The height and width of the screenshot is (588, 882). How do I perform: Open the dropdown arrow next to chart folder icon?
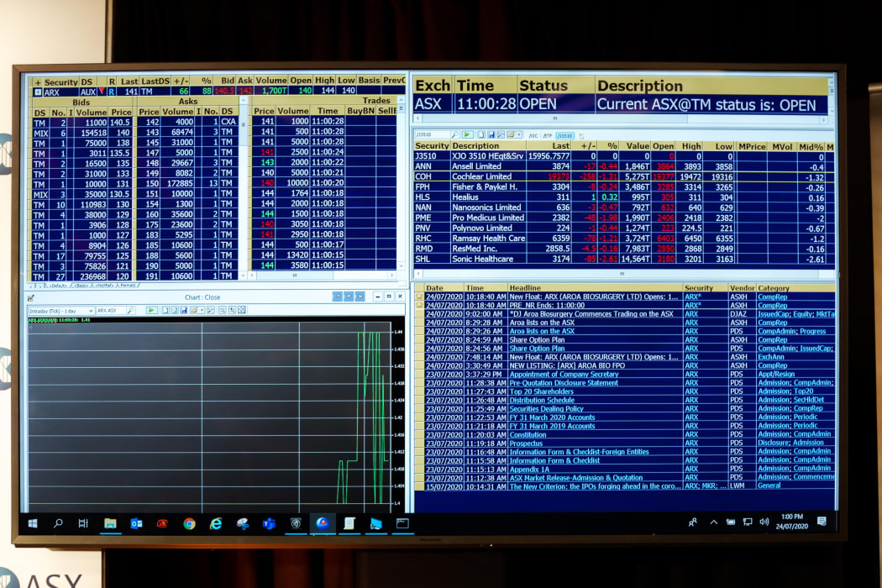[202, 310]
